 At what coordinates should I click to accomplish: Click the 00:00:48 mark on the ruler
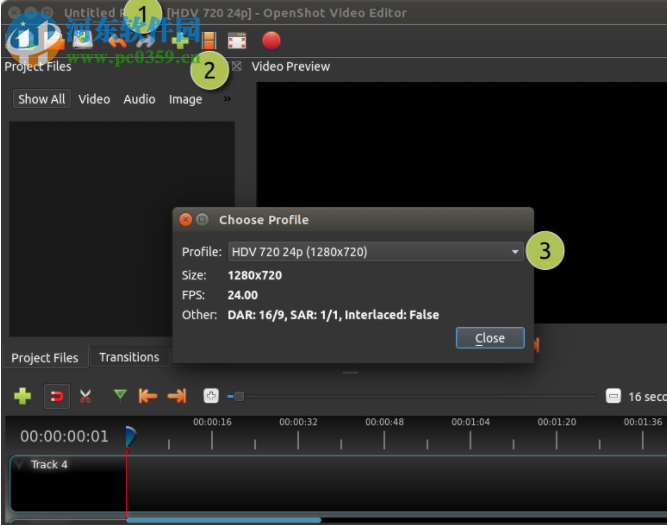[384, 422]
